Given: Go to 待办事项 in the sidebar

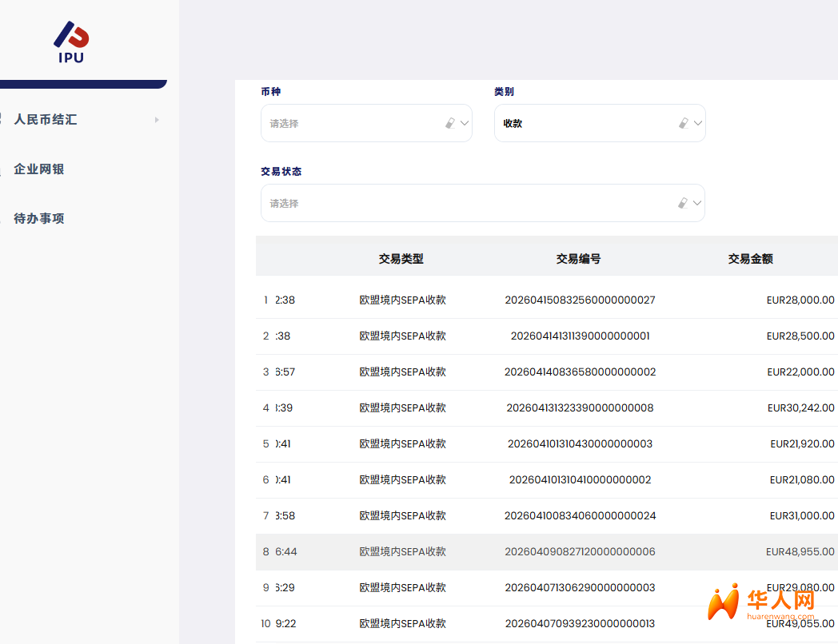Looking at the screenshot, I should [x=38, y=218].
